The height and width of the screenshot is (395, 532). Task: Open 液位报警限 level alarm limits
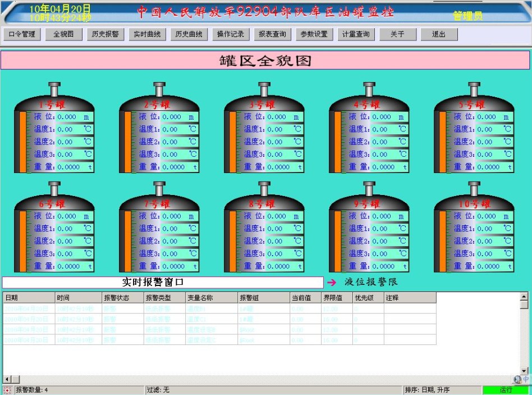coord(371,282)
